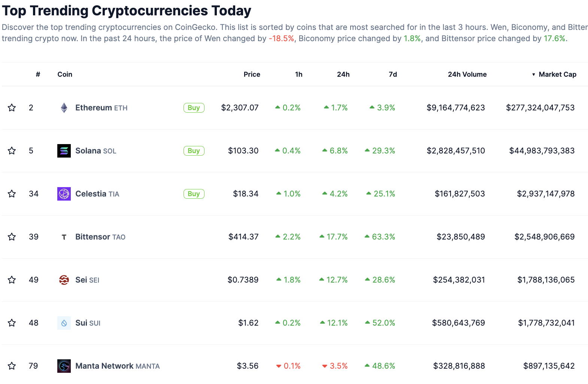Open the Sui SUI coin link
This screenshot has height=384, width=588.
click(88, 323)
